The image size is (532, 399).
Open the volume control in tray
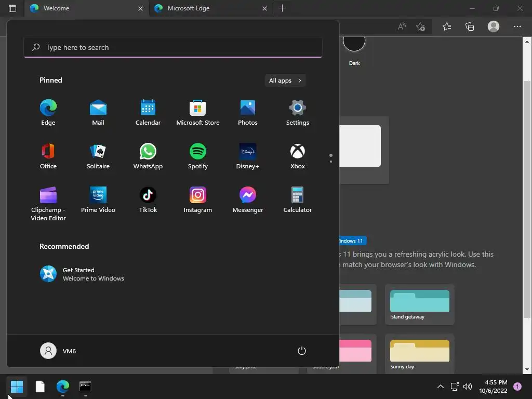coord(468,386)
